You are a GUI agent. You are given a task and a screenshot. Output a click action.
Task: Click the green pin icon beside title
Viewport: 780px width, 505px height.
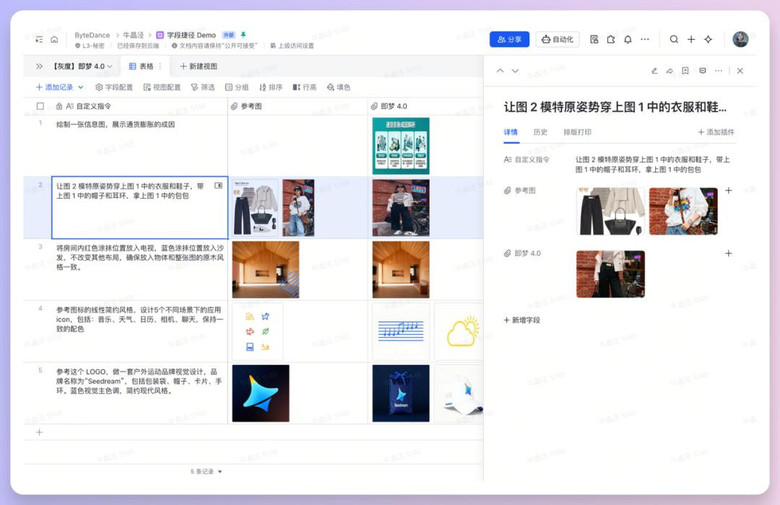point(243,35)
